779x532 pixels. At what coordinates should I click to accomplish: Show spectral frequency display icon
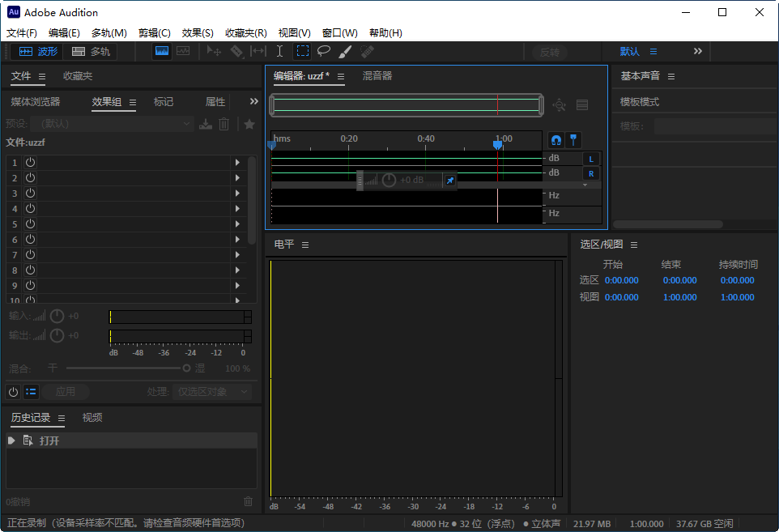coord(161,51)
